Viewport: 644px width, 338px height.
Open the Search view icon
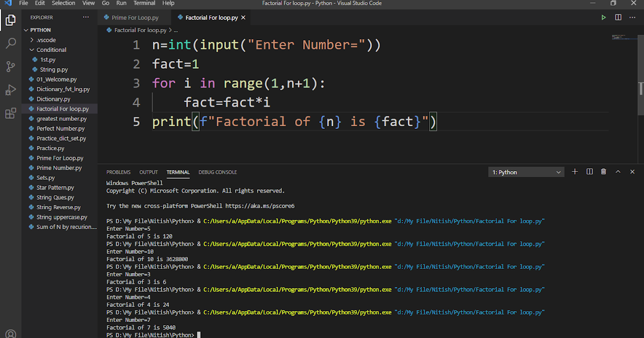[x=10, y=43]
